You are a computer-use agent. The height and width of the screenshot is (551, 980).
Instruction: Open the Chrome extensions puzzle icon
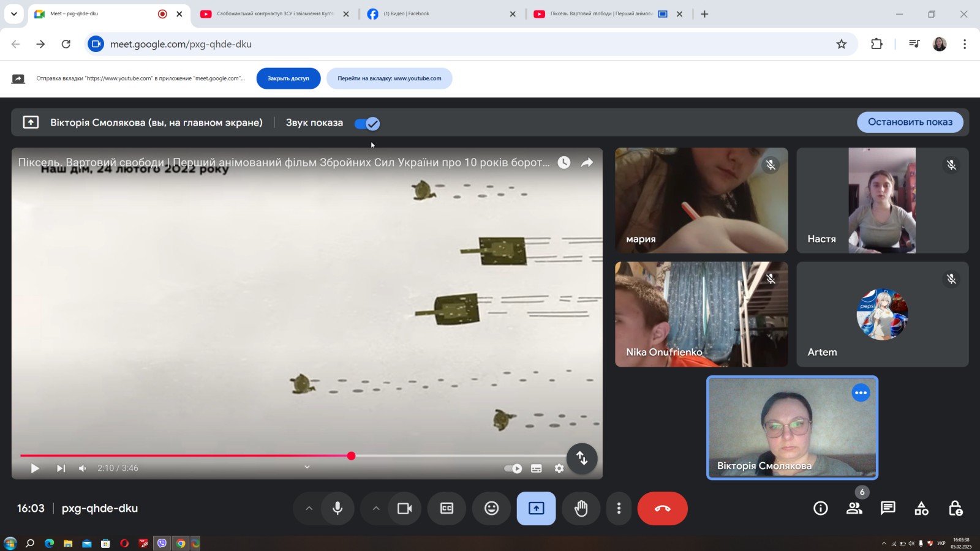(876, 44)
